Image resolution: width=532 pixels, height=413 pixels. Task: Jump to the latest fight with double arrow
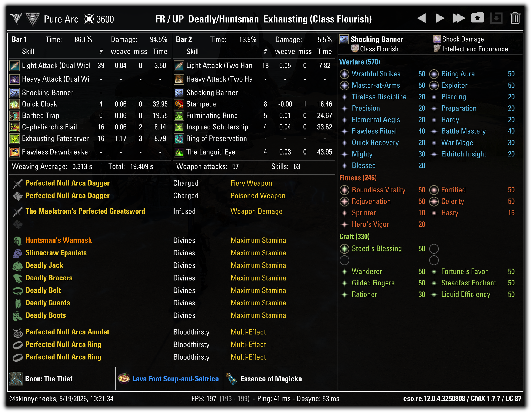[459, 18]
